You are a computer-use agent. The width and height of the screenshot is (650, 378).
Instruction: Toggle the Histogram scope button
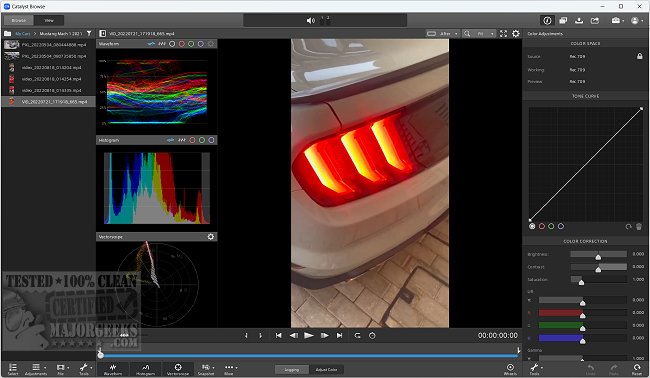146,369
